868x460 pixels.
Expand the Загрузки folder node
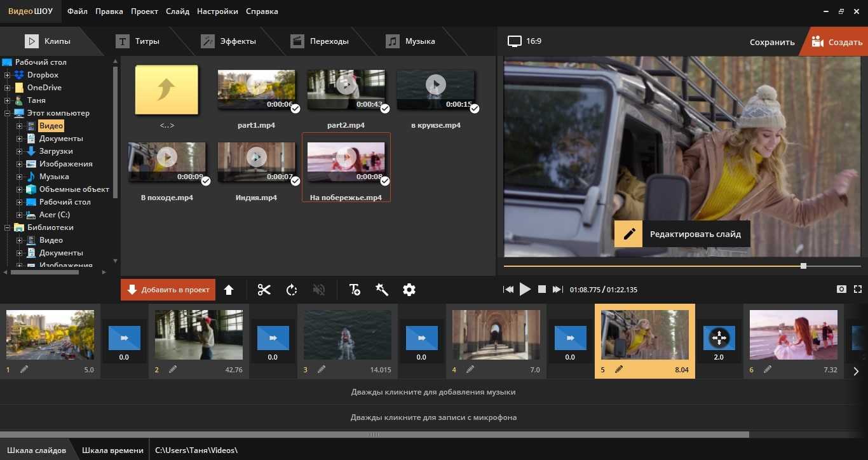(x=20, y=151)
